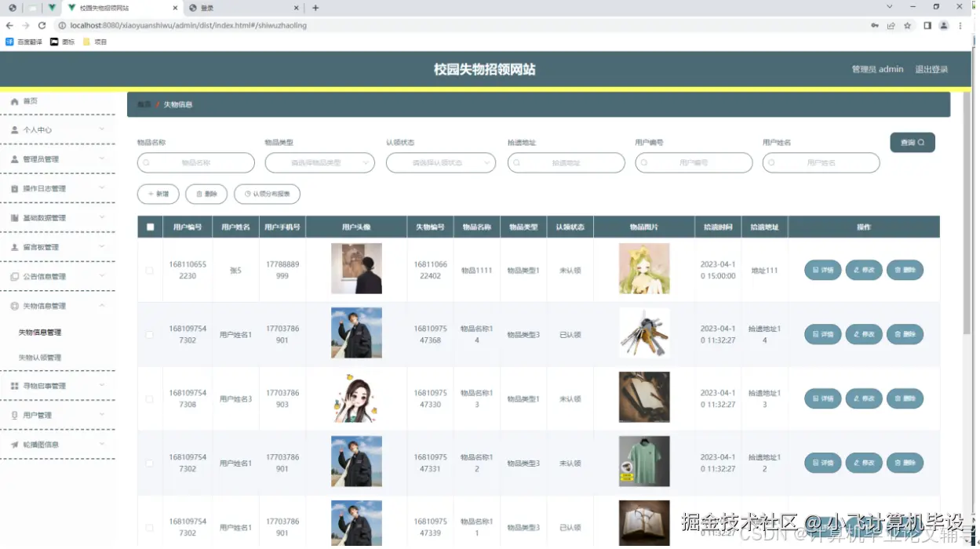Screen dimensions: 980x549
Task: Click the 用户管理 user management icon
Action: pos(14,414)
